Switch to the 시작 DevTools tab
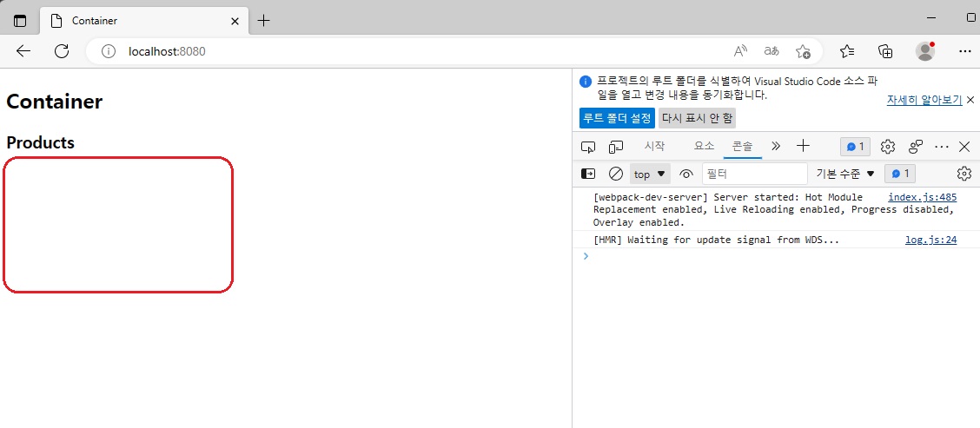Image resolution: width=980 pixels, height=428 pixels. [654, 146]
